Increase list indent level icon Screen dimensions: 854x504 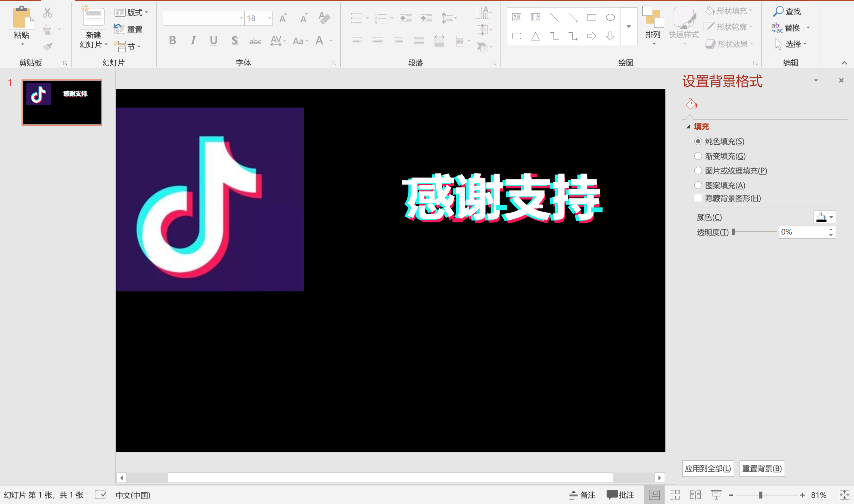point(426,18)
